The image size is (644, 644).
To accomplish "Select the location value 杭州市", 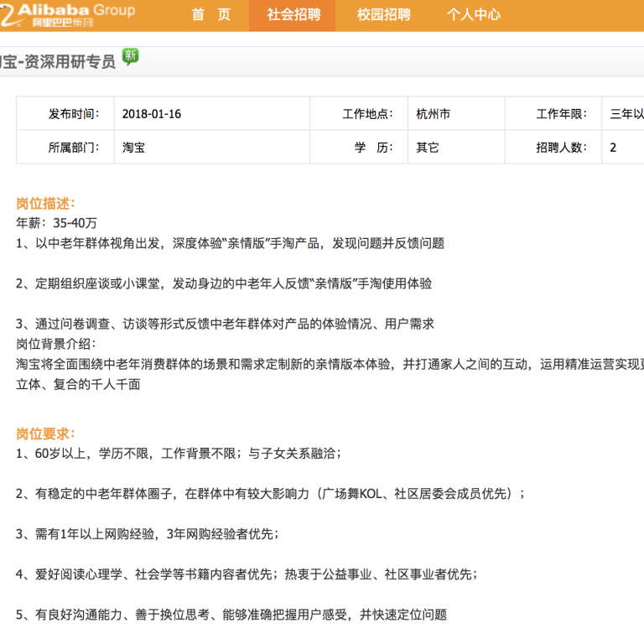I will click(x=434, y=114).
